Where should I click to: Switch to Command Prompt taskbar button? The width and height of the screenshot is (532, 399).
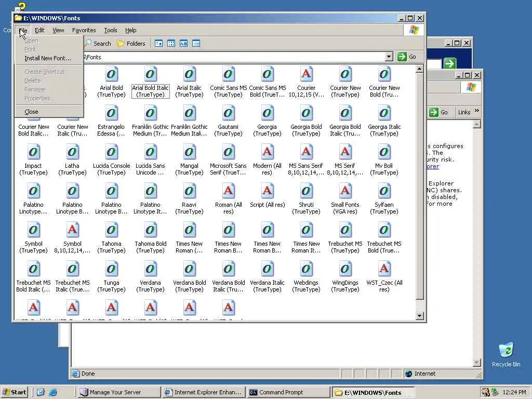(288, 392)
